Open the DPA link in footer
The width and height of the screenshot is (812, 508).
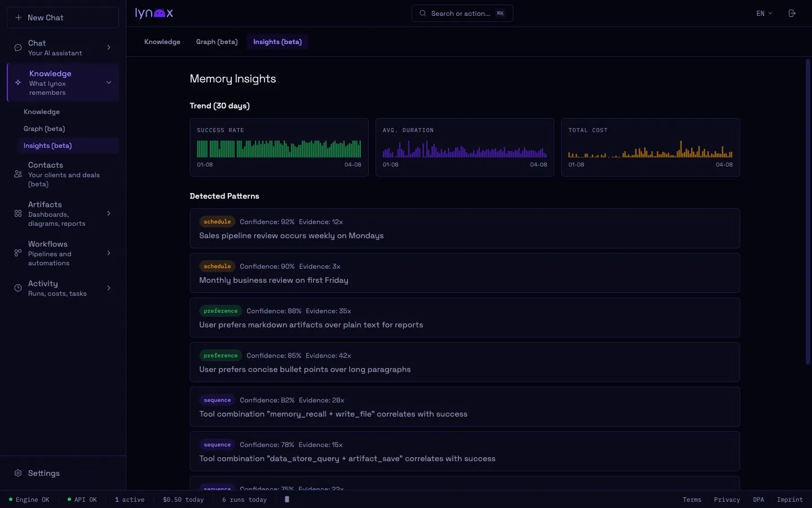(758, 500)
